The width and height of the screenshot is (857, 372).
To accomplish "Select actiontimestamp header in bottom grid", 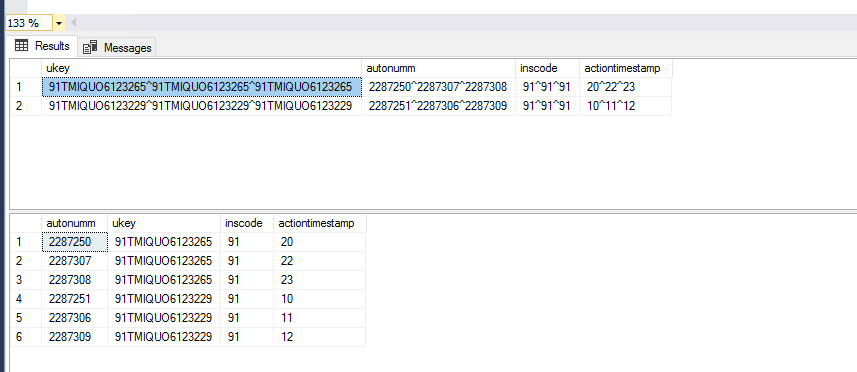I will point(320,223).
